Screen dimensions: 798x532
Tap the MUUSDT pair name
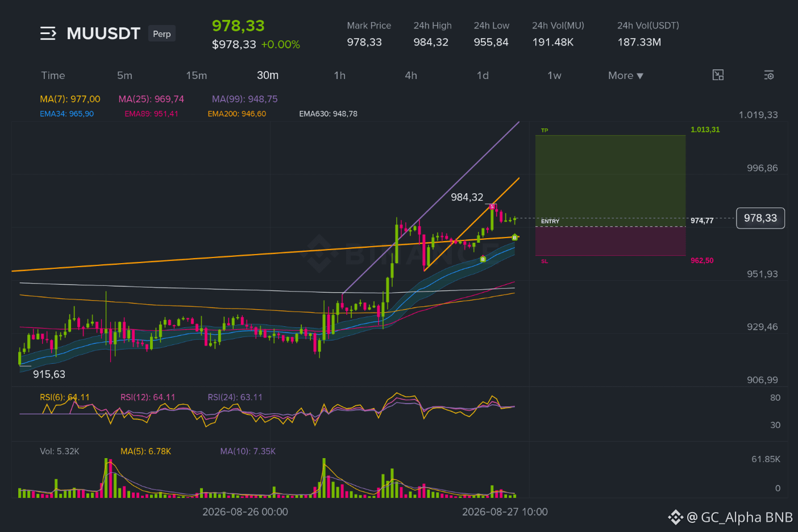click(103, 34)
